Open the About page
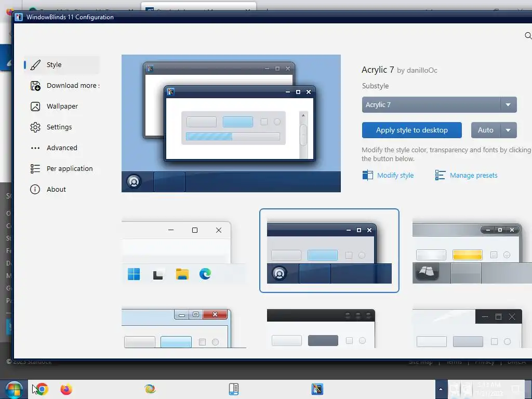The height and width of the screenshot is (399, 532). pyautogui.click(x=61, y=189)
